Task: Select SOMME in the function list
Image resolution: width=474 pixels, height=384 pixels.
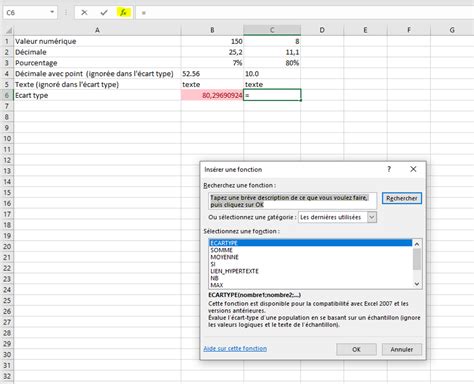Action: 310,250
